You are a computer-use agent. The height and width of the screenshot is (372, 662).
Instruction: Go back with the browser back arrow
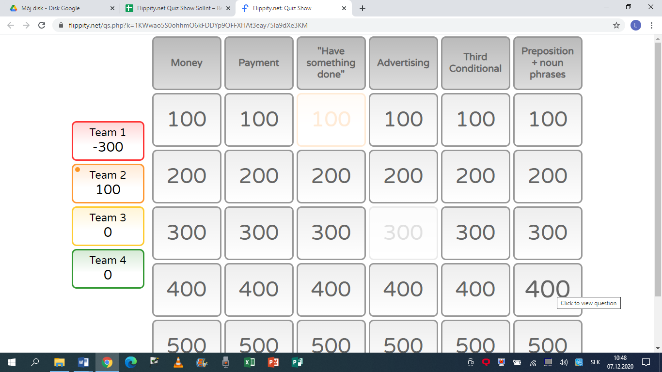pos(11,25)
